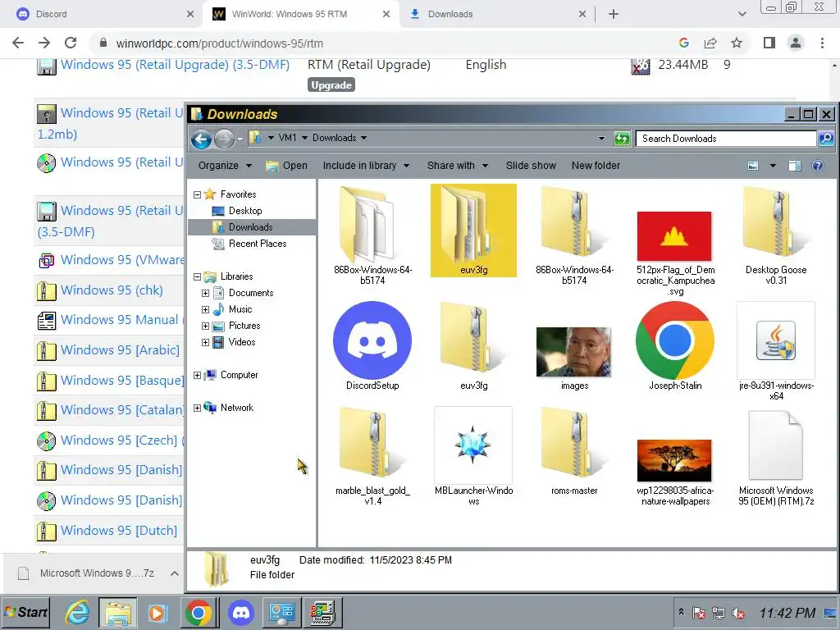
Task: Switch to the Discord browser tab
Action: [102, 14]
